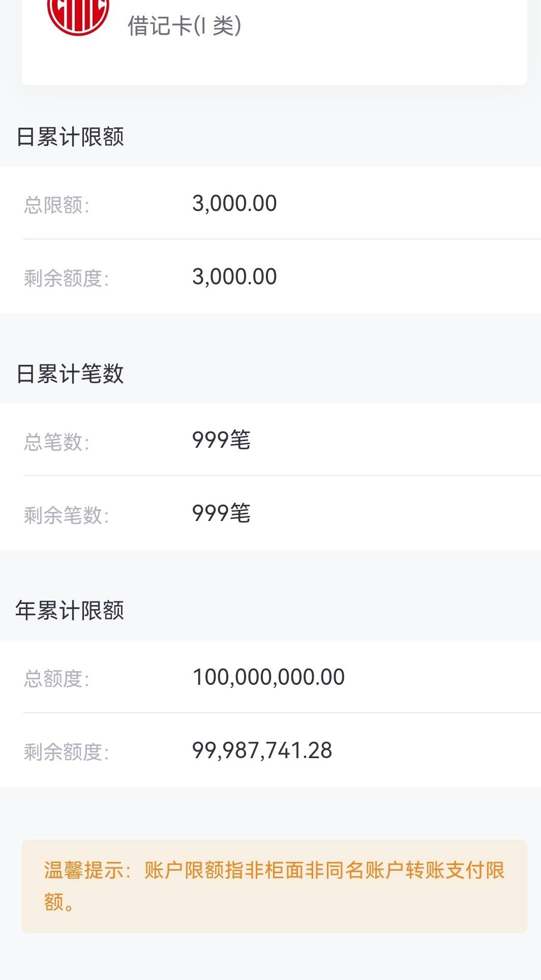
Task: Tap the daily remaining amount 3,000.00
Action: (234, 277)
